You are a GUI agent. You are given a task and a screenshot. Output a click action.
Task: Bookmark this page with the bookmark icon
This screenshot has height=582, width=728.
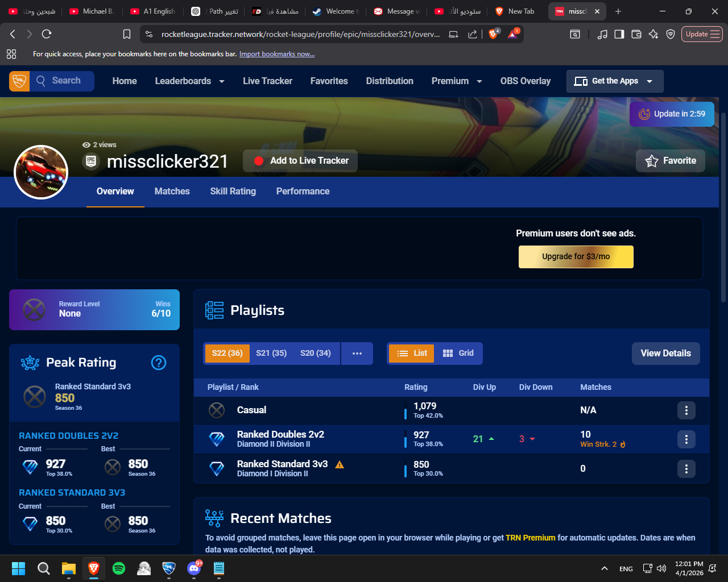(127, 34)
